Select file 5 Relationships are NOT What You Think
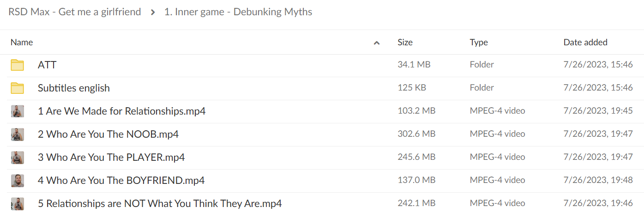This screenshot has width=644, height=213. coord(160,203)
